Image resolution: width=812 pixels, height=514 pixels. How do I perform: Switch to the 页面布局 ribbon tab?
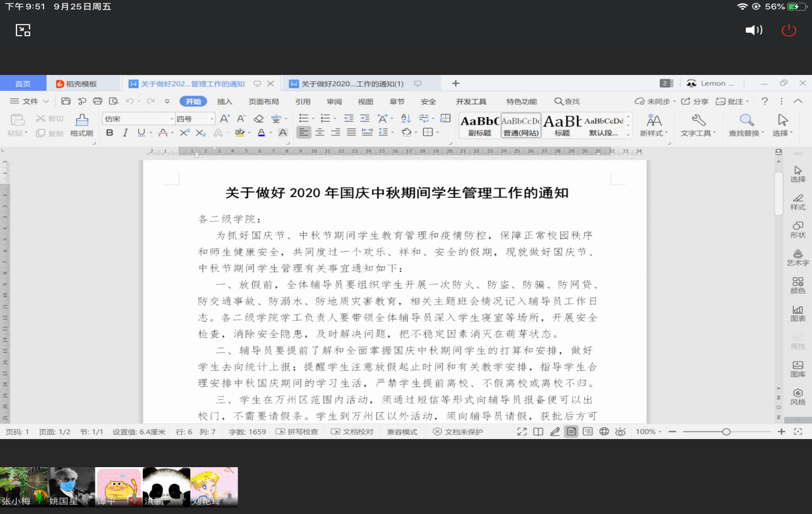point(263,101)
